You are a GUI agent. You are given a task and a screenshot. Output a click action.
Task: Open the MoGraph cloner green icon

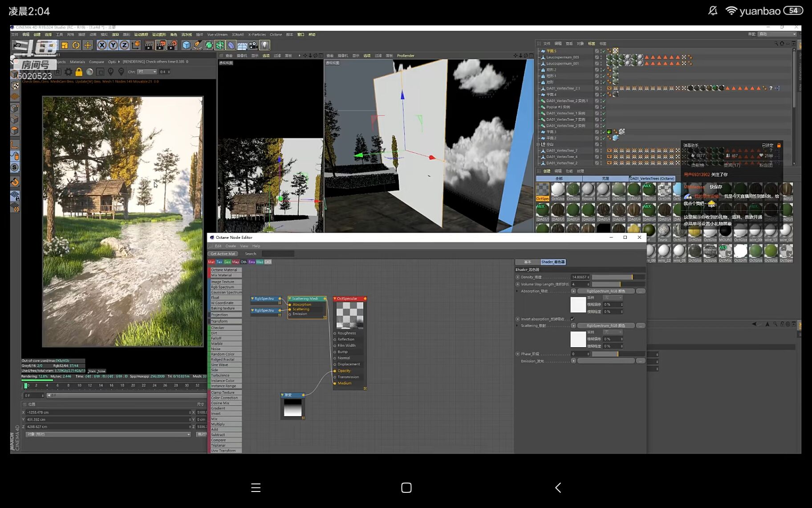pyautogui.click(x=220, y=45)
